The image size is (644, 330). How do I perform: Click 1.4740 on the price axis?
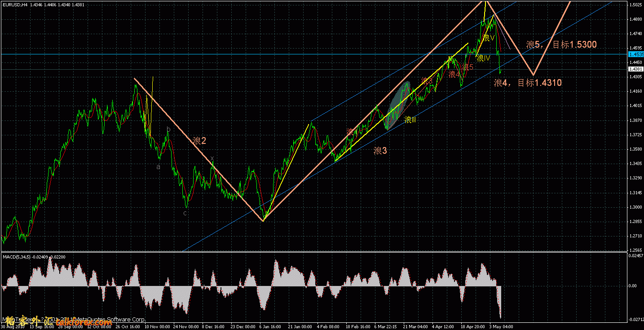point(635,34)
